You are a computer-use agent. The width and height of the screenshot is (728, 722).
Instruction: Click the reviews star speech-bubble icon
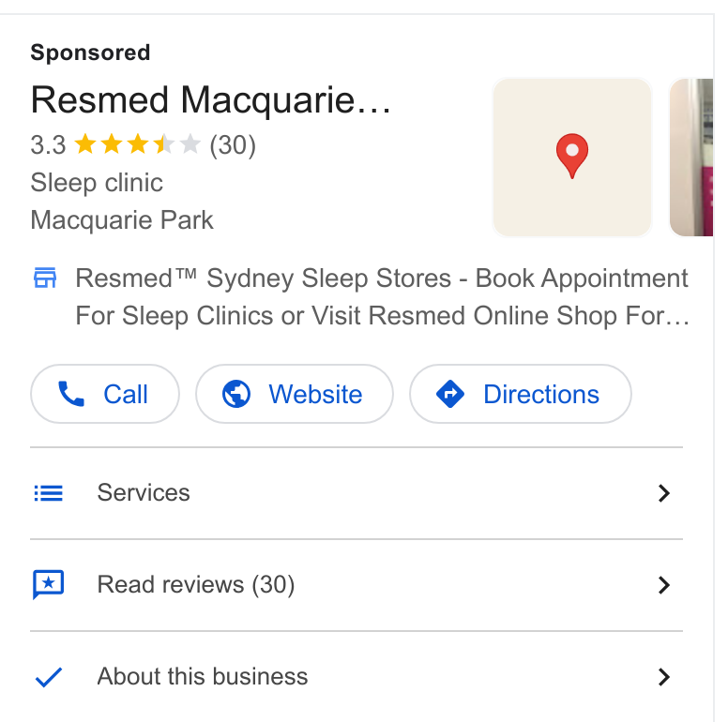pyautogui.click(x=48, y=584)
